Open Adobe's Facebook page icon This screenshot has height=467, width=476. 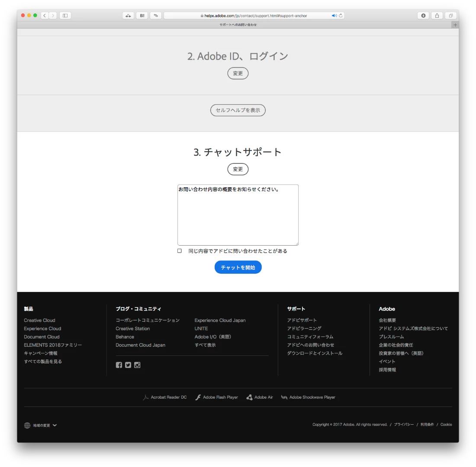click(x=119, y=365)
